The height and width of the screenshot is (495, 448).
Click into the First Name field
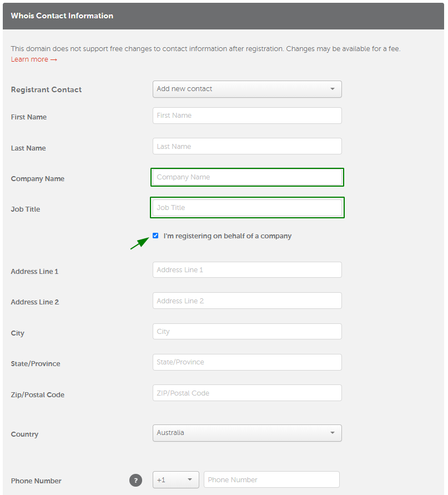click(x=247, y=116)
